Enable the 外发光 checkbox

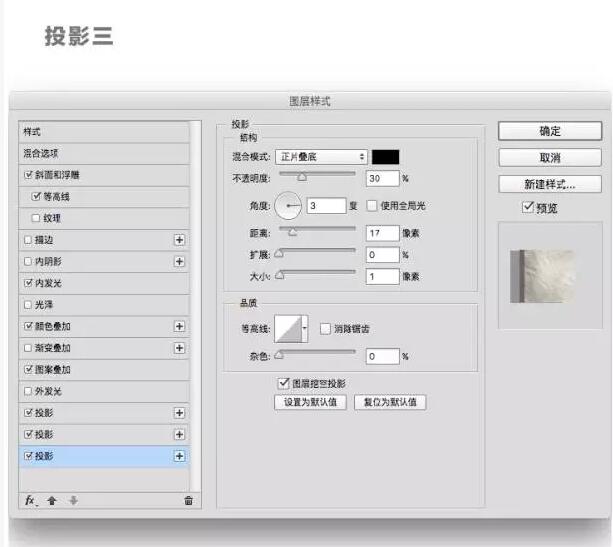28,391
